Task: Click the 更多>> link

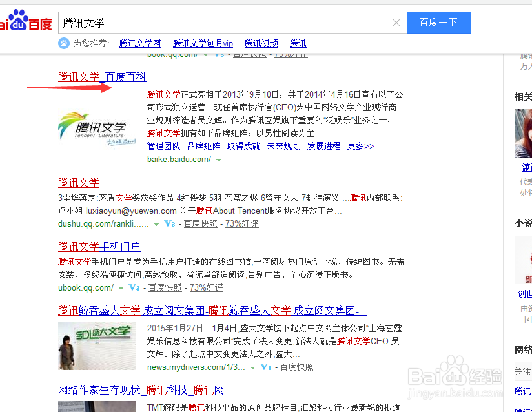Action: pyautogui.click(x=361, y=147)
